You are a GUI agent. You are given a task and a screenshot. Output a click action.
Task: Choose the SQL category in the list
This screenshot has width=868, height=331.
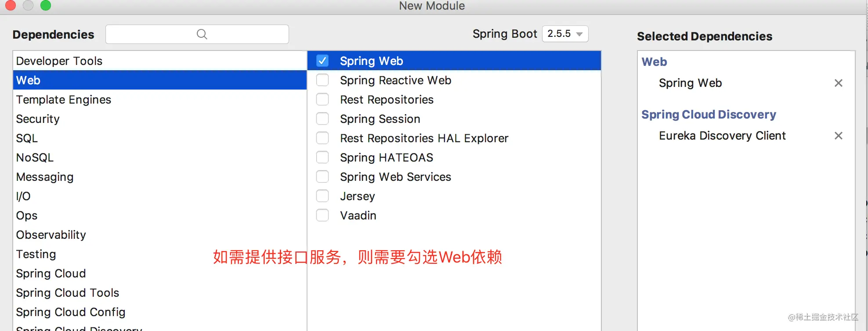point(160,138)
